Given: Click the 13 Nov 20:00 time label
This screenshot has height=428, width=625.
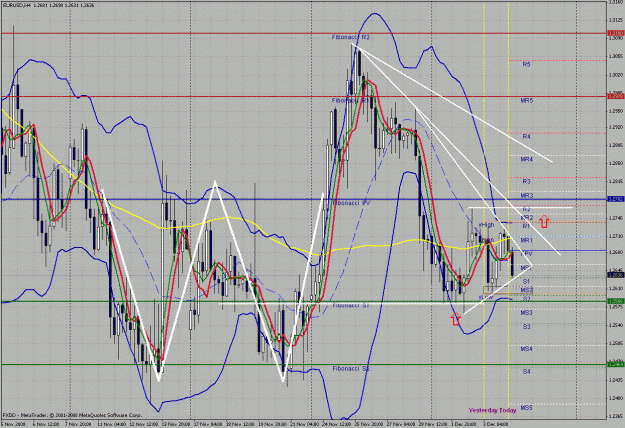Looking at the screenshot, I should tap(175, 425).
